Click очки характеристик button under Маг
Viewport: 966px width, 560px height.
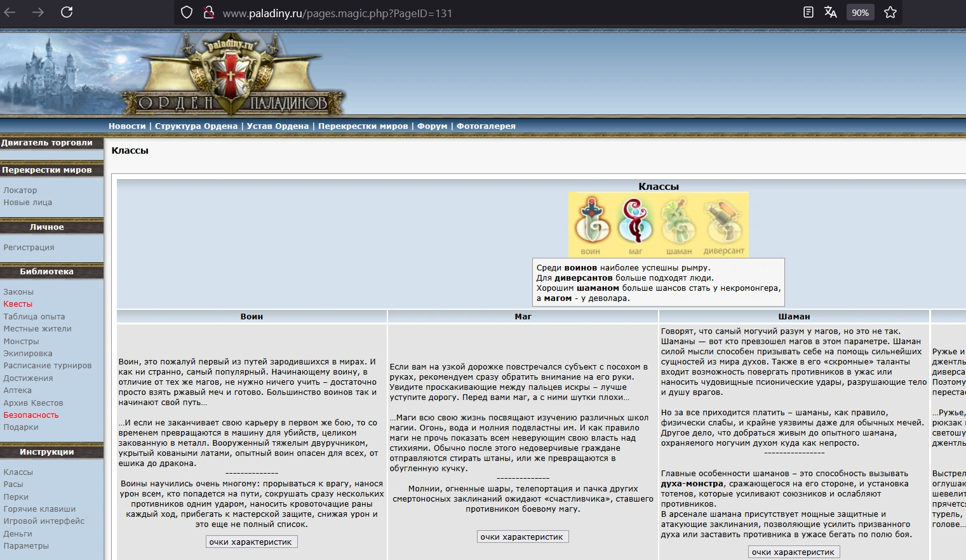click(522, 537)
